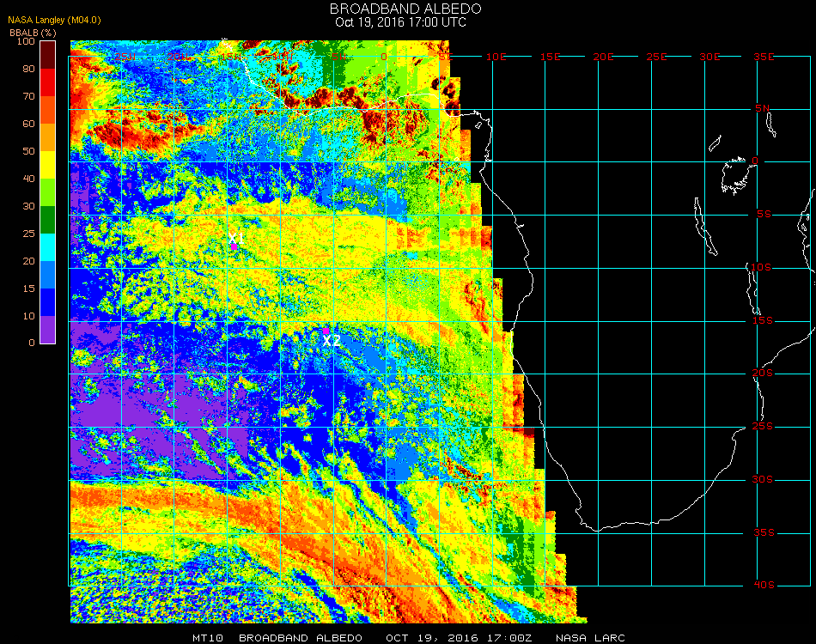
Task: Click 'OCT 19, 2016 17:00Z' in the footer
Action: [x=459, y=638]
